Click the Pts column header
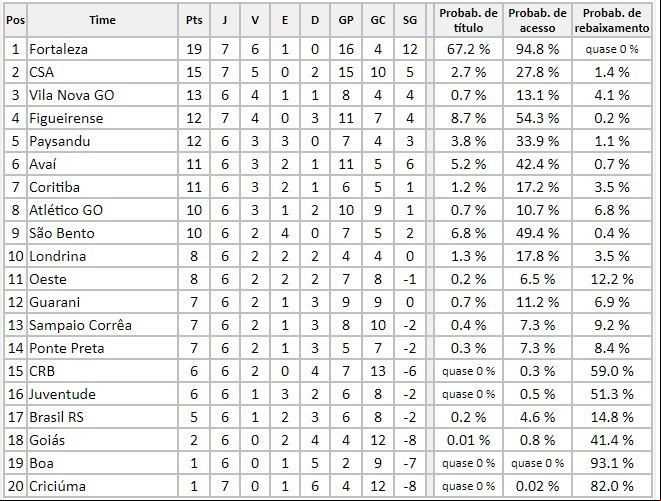The width and height of the screenshot is (661, 501). click(x=194, y=20)
